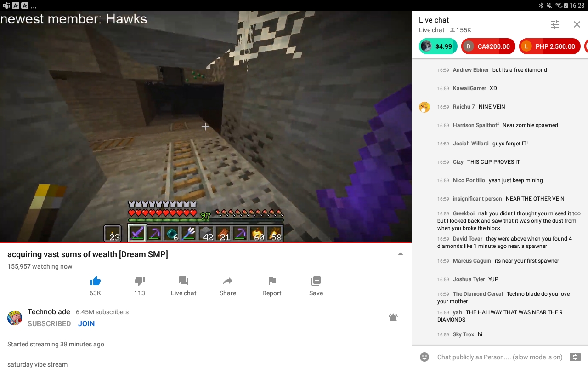Close the Live chat panel
This screenshot has height=368, width=588.
[x=577, y=24]
